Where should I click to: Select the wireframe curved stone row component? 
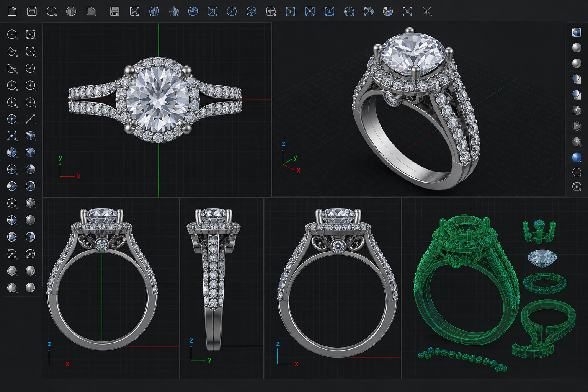click(462, 359)
